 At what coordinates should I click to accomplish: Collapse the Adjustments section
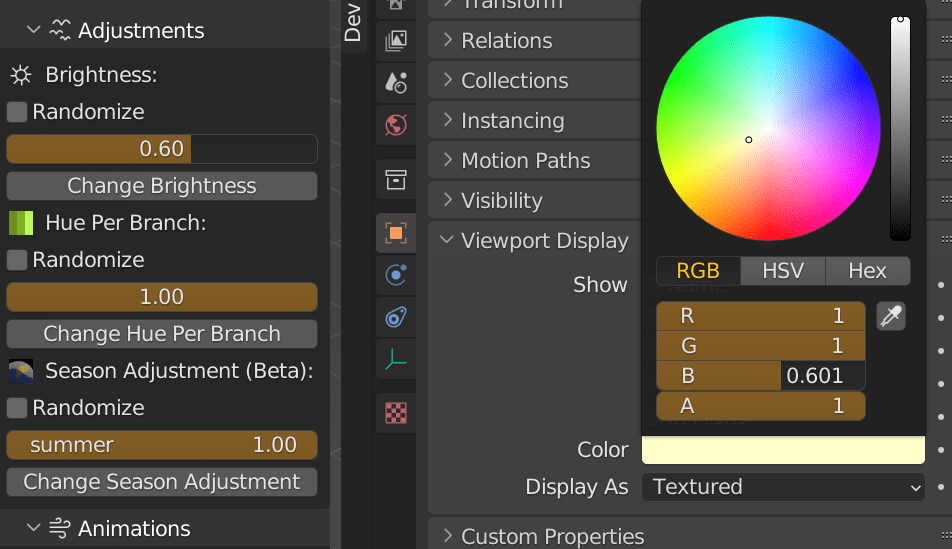(33, 30)
